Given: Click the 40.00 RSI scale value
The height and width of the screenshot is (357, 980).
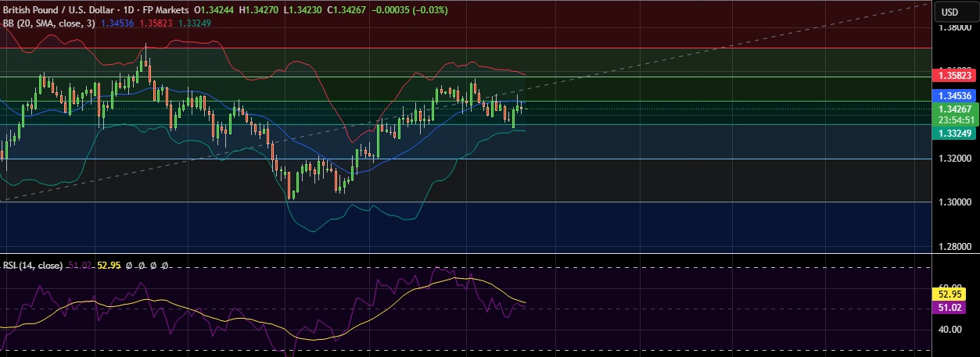Looking at the screenshot, I should pyautogui.click(x=952, y=330).
